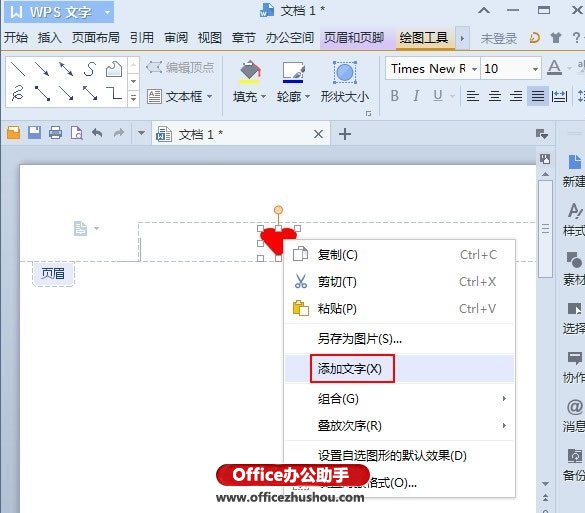
Task: Click the print icon in quick toolbar
Action: [56, 133]
